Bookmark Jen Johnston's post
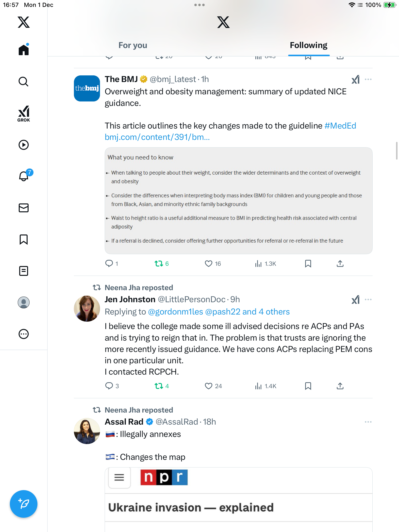The width and height of the screenshot is (399, 532). 308,386
